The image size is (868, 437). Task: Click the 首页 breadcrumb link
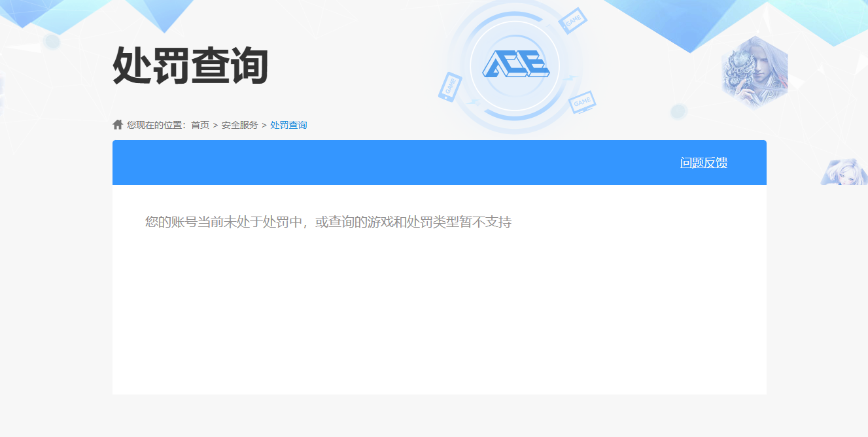[199, 124]
